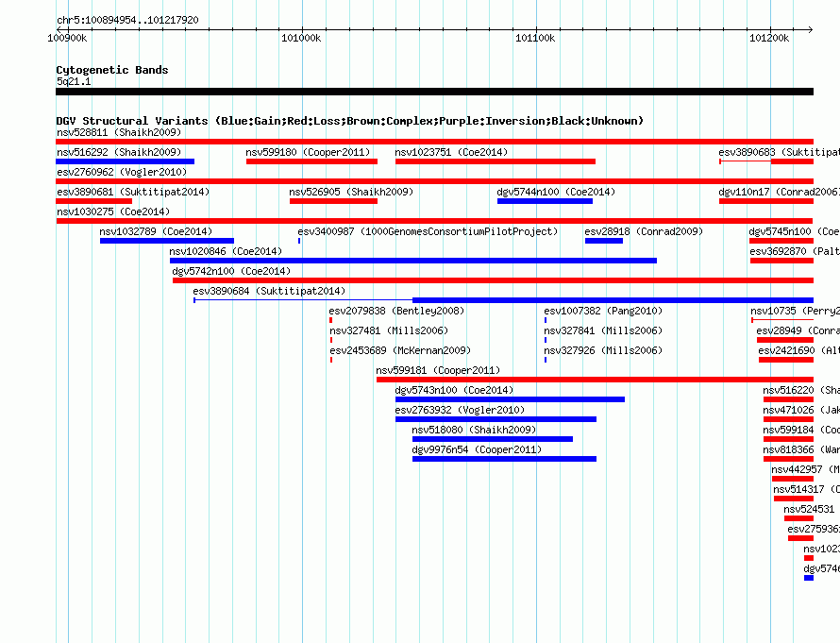Select the blue nsv1032789 (Coe2014) bar
840x643 pixels.
click(x=167, y=241)
